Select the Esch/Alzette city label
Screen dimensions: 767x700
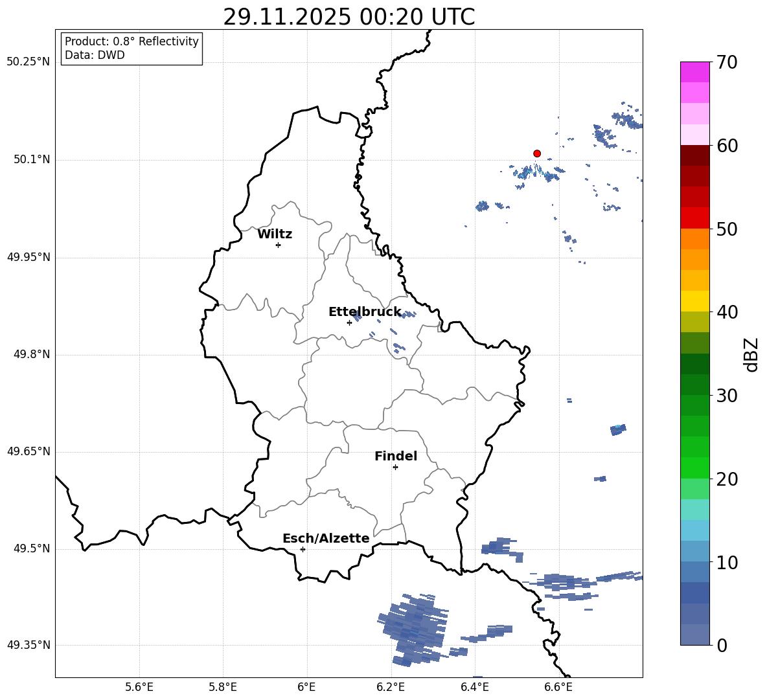(326, 538)
